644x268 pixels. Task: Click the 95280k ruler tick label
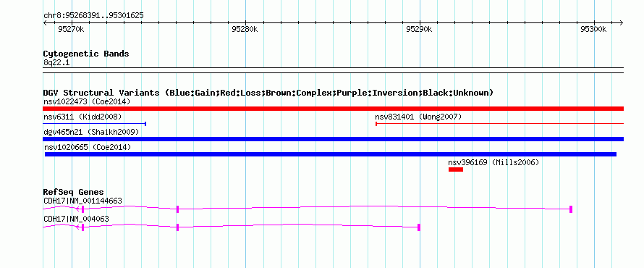(x=245, y=29)
